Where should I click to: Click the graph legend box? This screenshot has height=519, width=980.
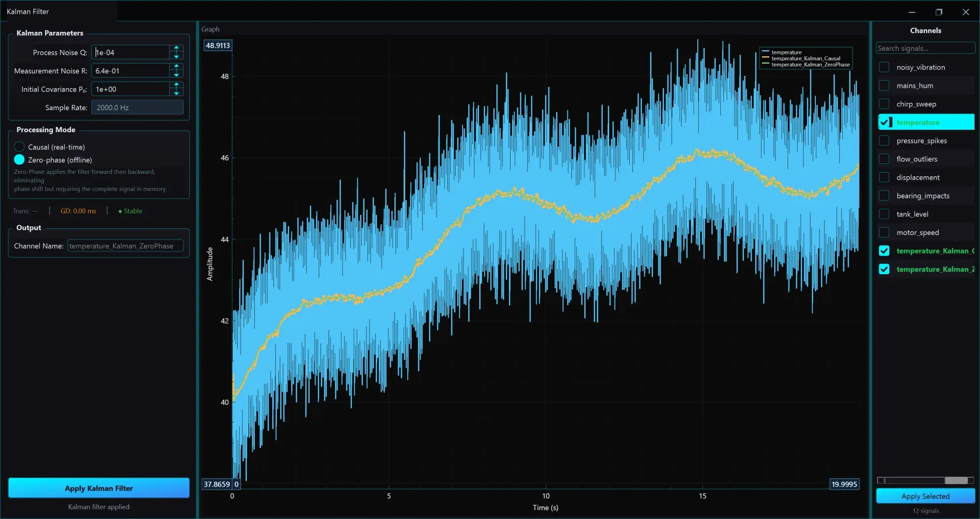[x=806, y=58]
